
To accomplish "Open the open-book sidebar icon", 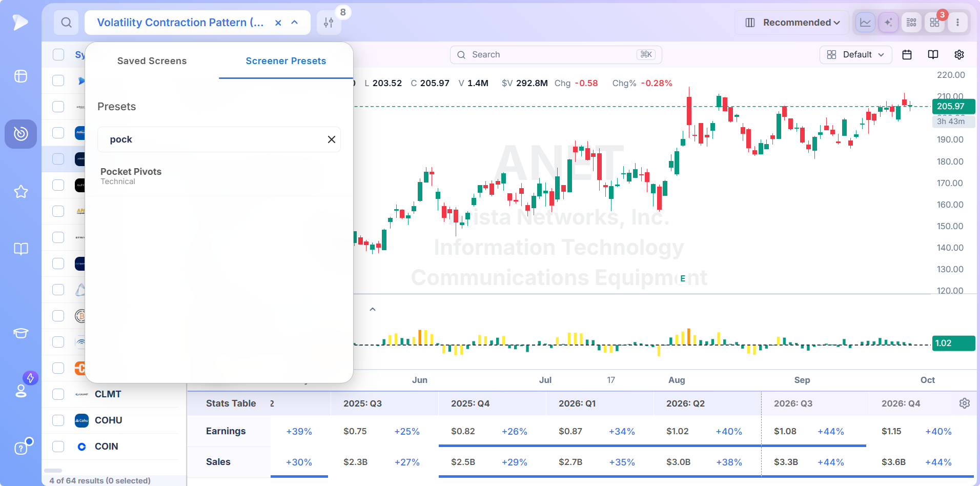I will pyautogui.click(x=21, y=249).
